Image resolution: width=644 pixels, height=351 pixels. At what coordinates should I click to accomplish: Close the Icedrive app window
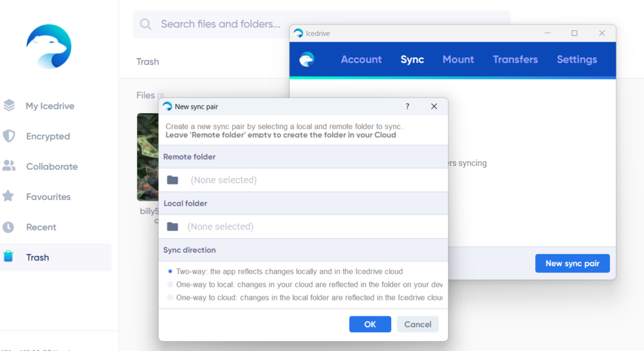[x=602, y=33]
